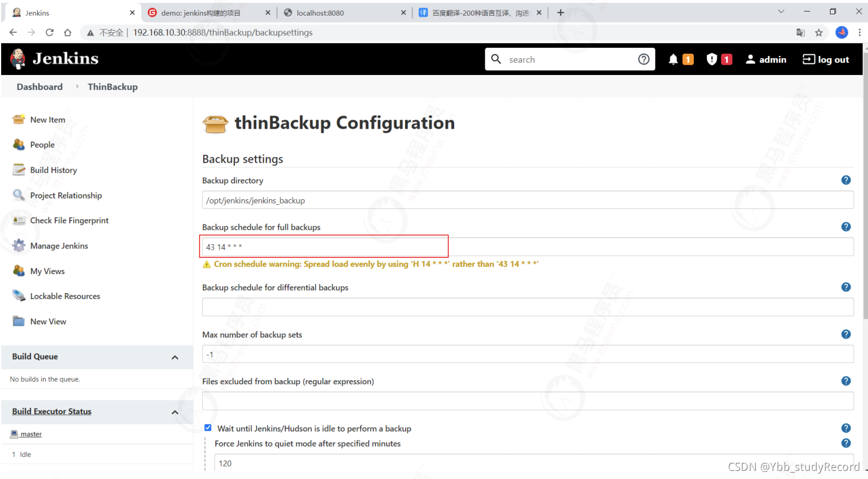The image size is (868, 479).
Task: Show help for Force quiet mode minutes
Action: pyautogui.click(x=846, y=443)
